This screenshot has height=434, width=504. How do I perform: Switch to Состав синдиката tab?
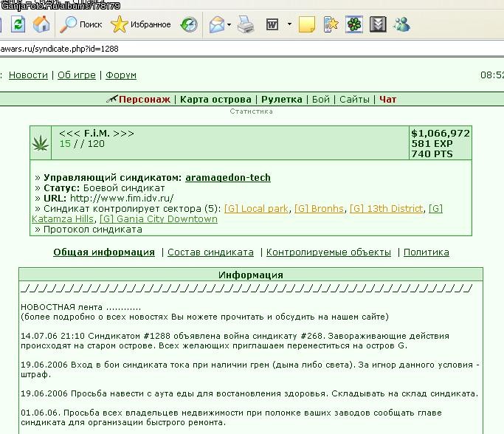pyautogui.click(x=210, y=252)
